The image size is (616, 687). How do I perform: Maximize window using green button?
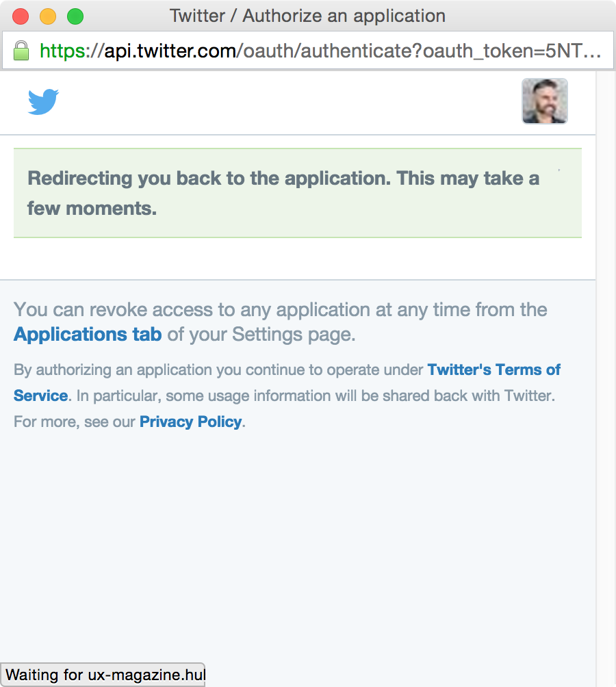coord(75,16)
